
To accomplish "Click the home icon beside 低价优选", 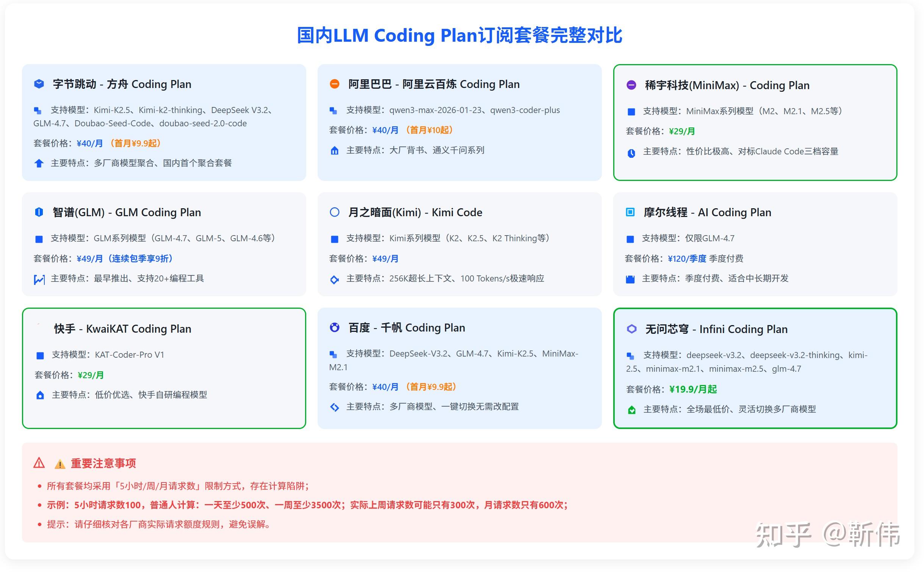I will point(40,395).
